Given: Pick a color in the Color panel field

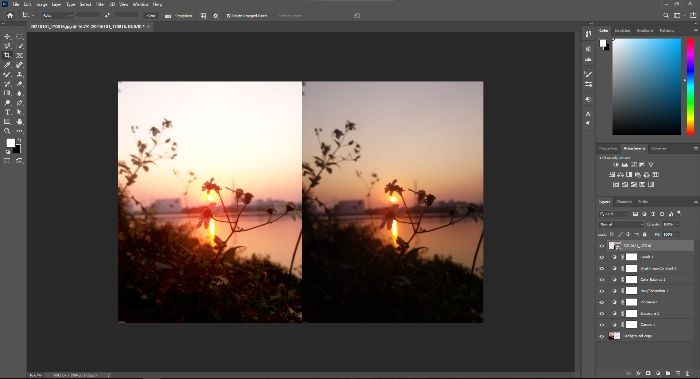Looking at the screenshot, I should tap(646, 86).
